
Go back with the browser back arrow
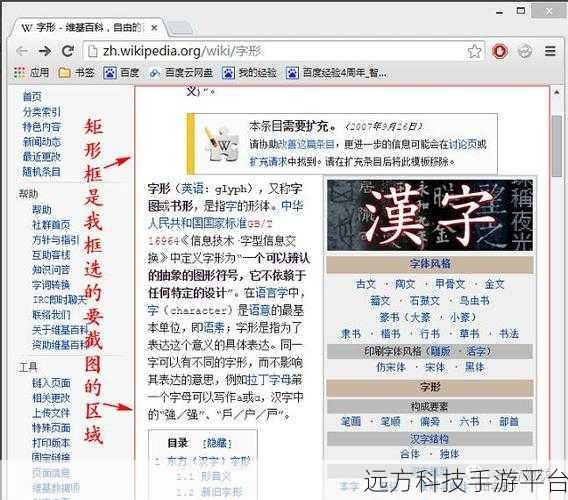click(22, 51)
